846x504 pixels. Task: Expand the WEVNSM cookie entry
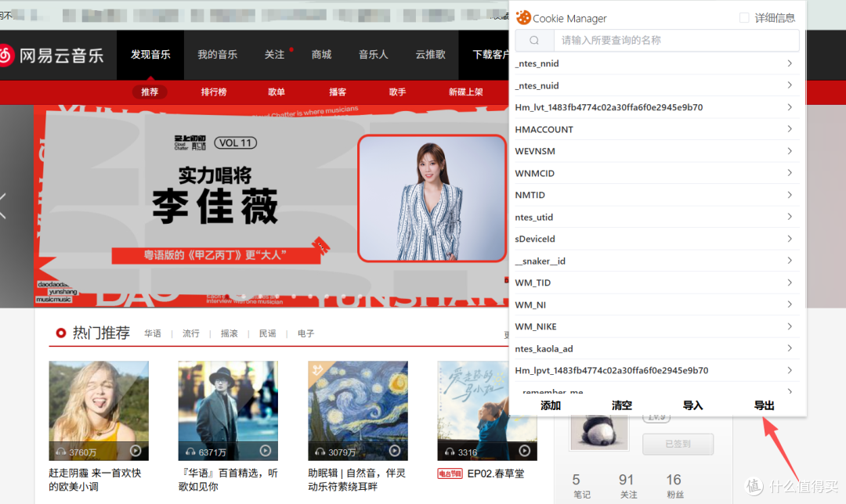pos(657,151)
